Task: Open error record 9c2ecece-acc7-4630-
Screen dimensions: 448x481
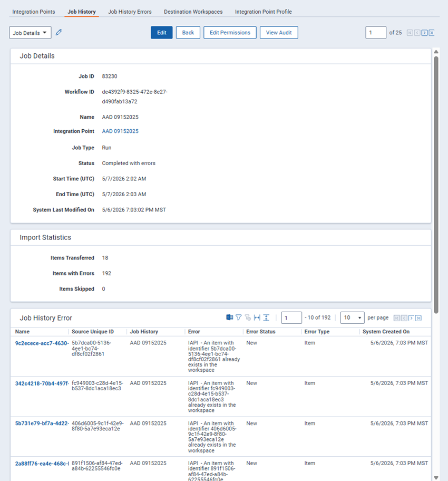Action: 42,343
